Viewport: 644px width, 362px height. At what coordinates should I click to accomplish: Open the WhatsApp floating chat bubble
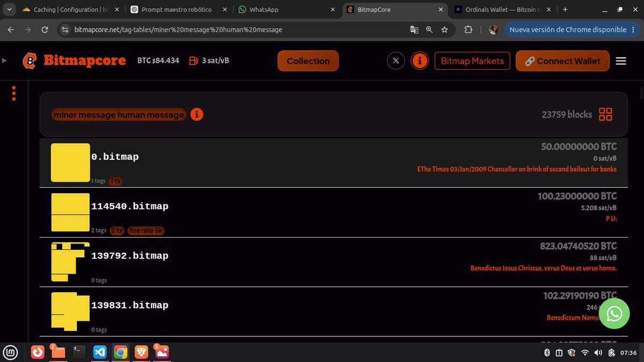(614, 314)
